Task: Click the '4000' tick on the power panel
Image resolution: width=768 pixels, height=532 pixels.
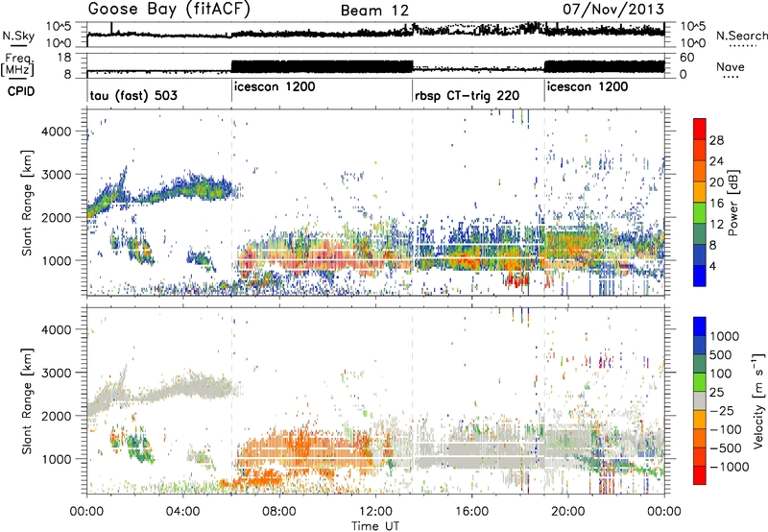Action: (x=59, y=132)
